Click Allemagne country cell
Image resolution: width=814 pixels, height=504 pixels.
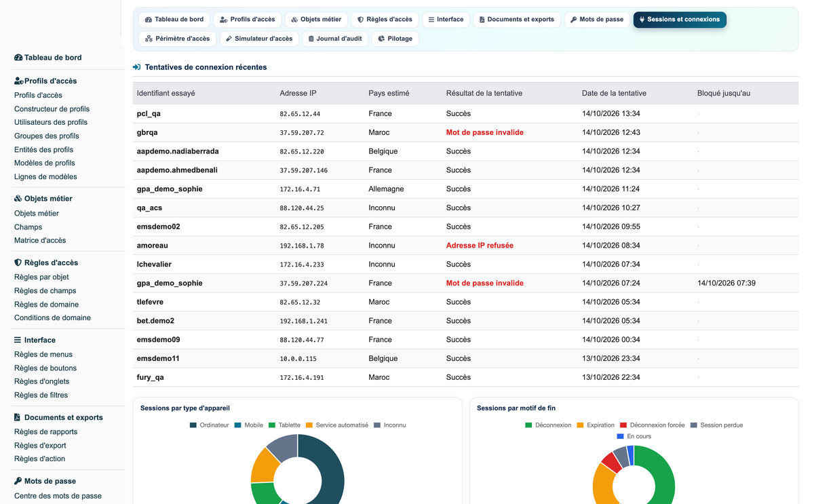click(x=386, y=189)
